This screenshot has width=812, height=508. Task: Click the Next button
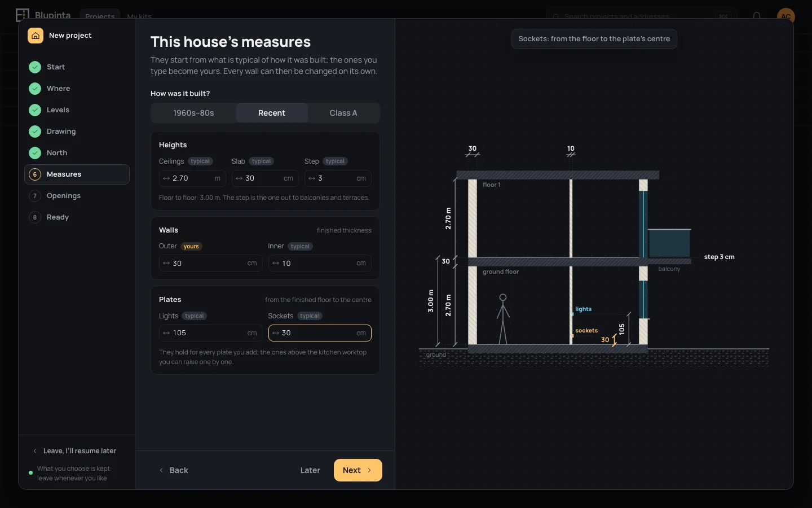pyautogui.click(x=358, y=470)
